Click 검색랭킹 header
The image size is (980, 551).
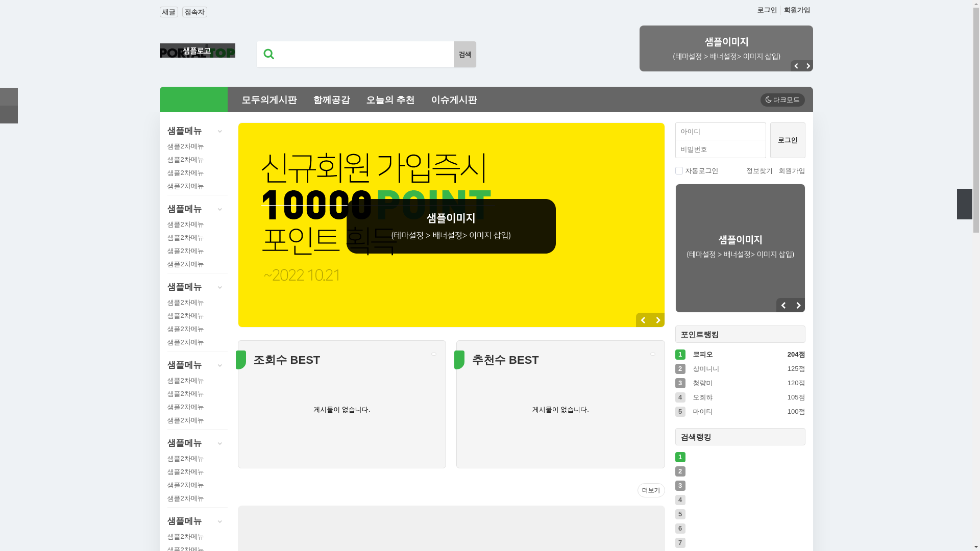tap(740, 437)
